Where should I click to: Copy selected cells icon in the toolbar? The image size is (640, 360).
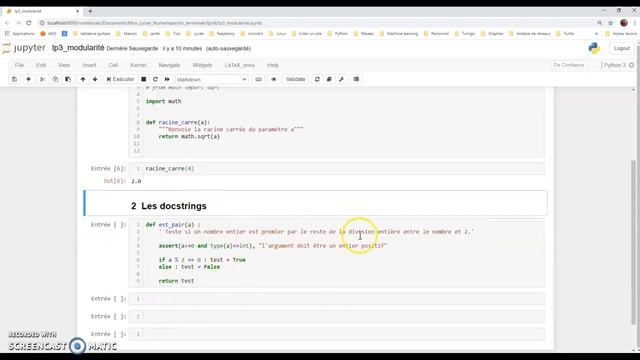55,79
